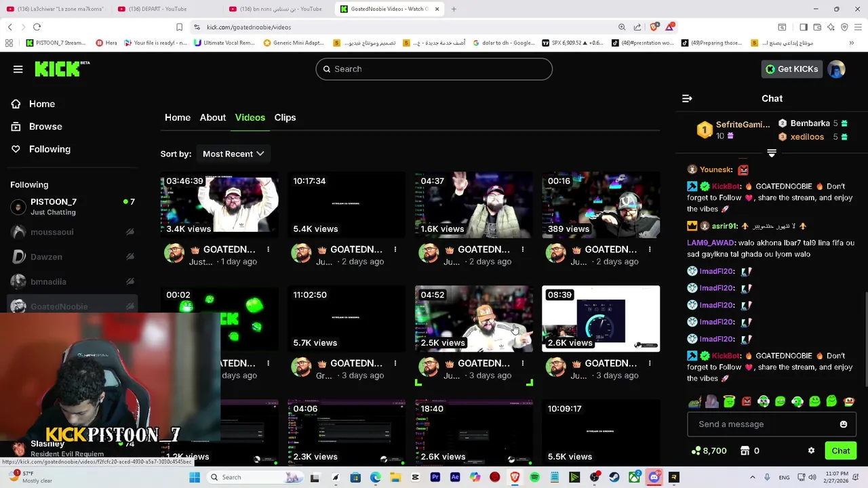Image resolution: width=868 pixels, height=488 pixels.
Task: Open options menu for 2.6K views 08:39 video
Action: tap(650, 363)
